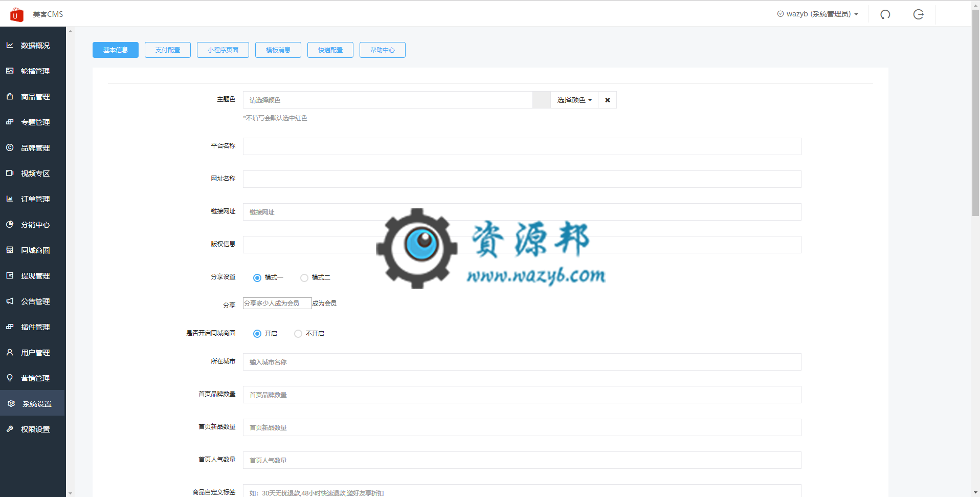This screenshot has width=980, height=497.
Task: Click the 订单管理 bar chart icon
Action: [x=10, y=199]
